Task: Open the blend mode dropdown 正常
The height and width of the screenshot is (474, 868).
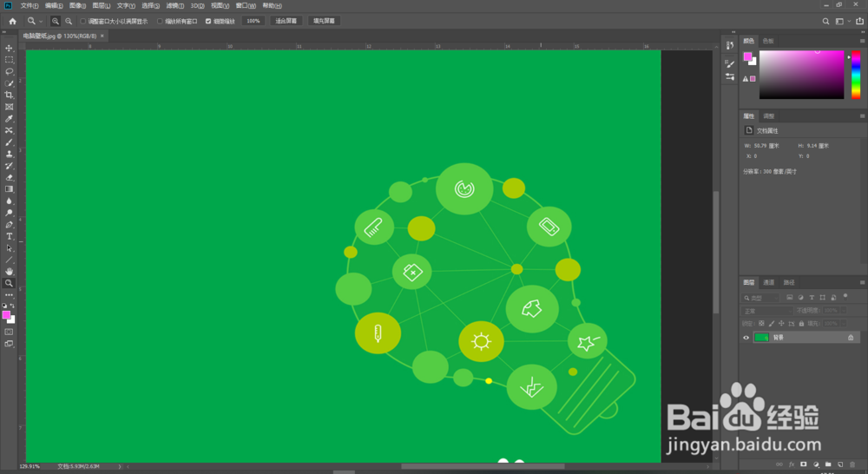Action: pyautogui.click(x=767, y=311)
